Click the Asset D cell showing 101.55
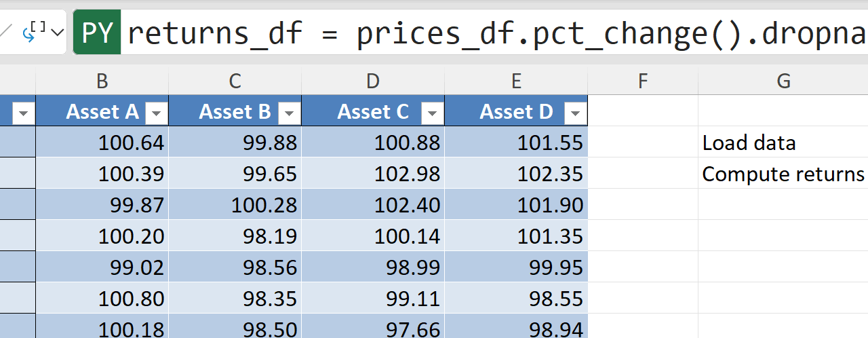Viewport: 868px width, 338px height. pos(516,143)
